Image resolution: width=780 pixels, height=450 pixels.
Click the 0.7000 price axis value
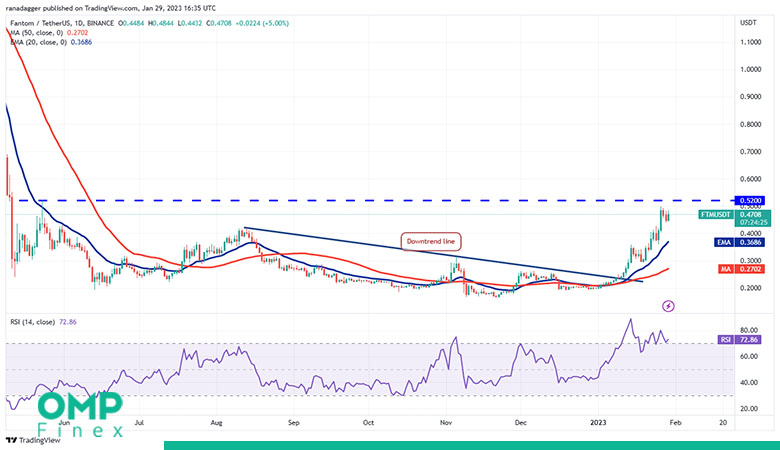[751, 152]
